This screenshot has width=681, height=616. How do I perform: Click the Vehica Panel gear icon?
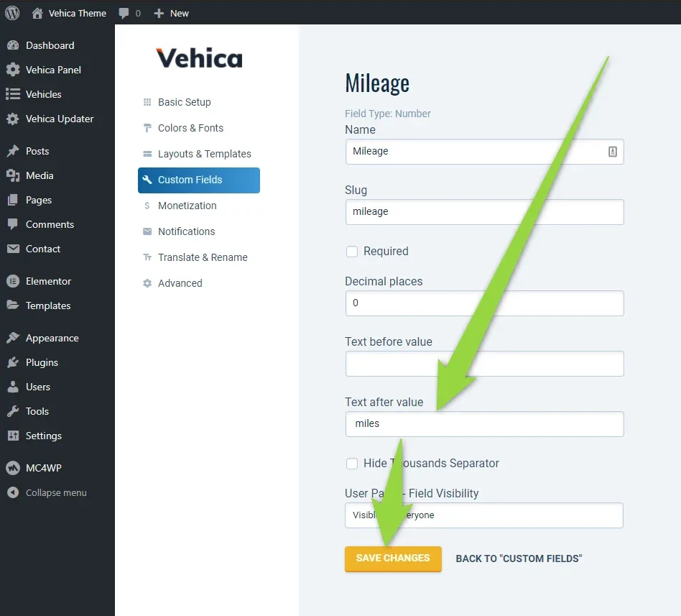click(13, 70)
